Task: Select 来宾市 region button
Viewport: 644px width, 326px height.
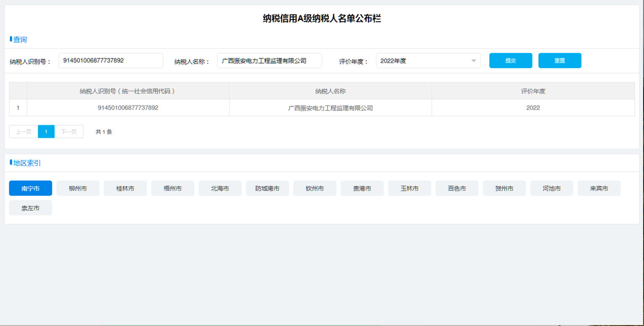Action: 599,188
